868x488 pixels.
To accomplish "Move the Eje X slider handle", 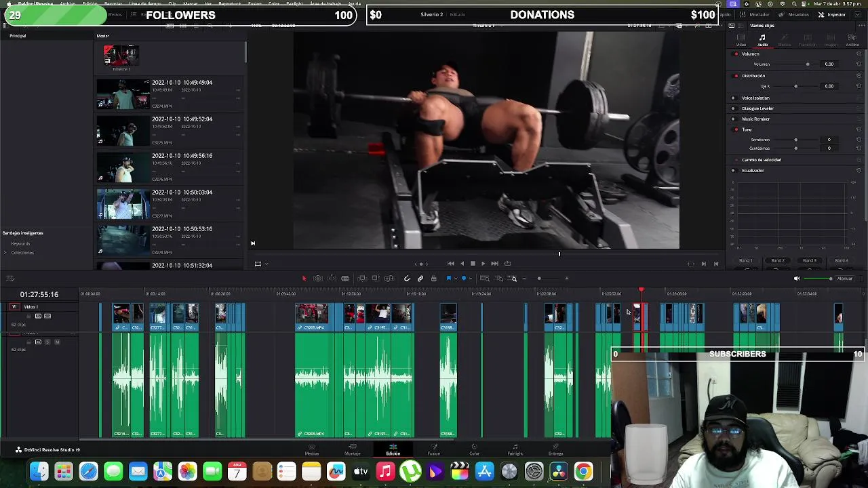I will pos(795,86).
